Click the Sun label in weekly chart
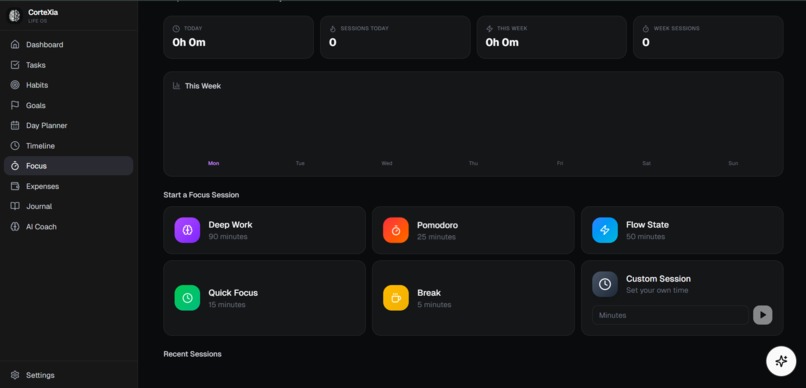806x388 pixels. coord(733,163)
